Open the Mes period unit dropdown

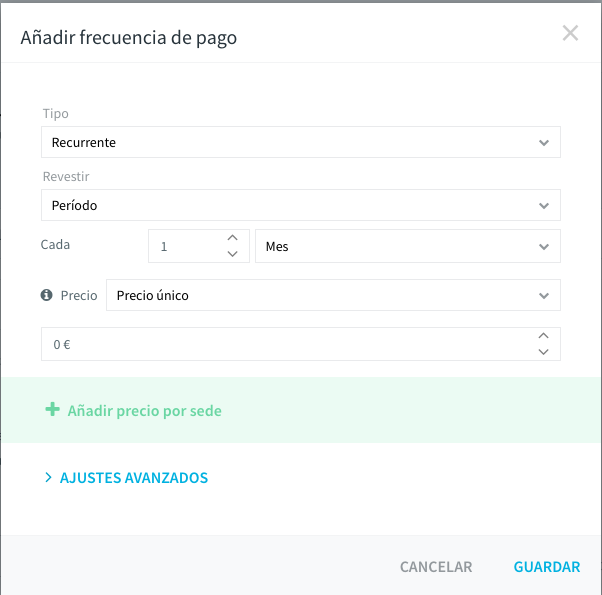click(408, 246)
